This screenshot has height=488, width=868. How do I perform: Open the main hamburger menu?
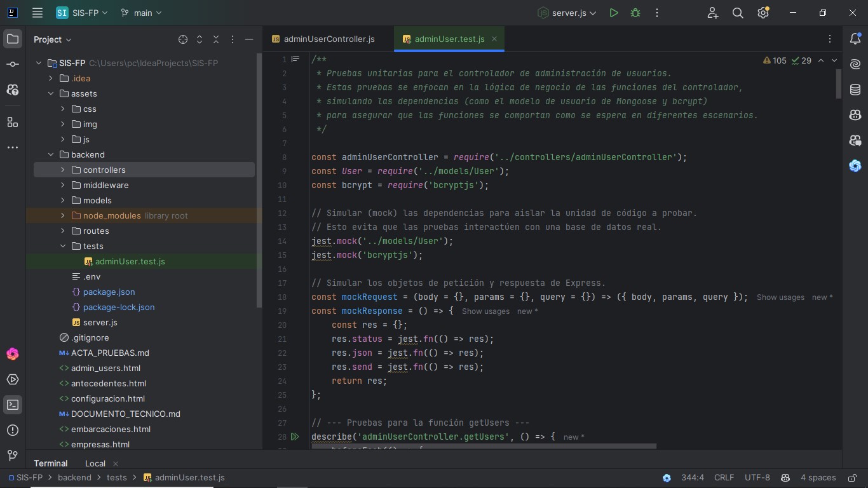(x=37, y=13)
